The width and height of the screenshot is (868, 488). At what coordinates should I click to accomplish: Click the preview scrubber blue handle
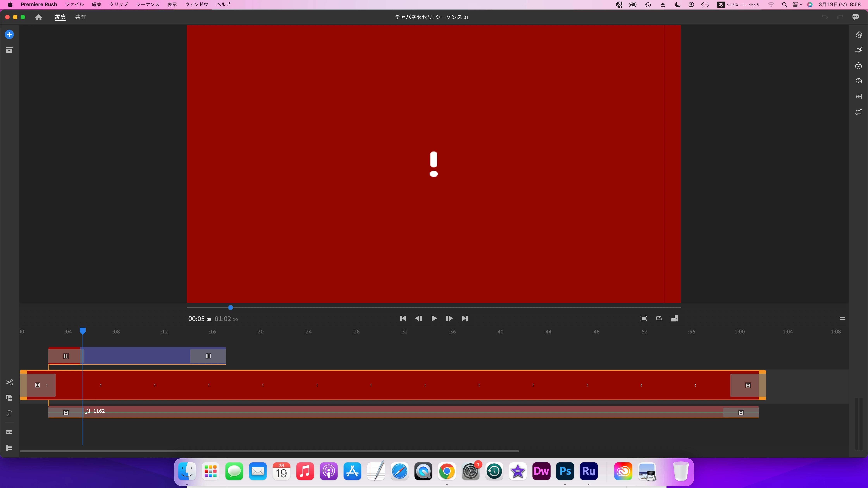[231, 308]
